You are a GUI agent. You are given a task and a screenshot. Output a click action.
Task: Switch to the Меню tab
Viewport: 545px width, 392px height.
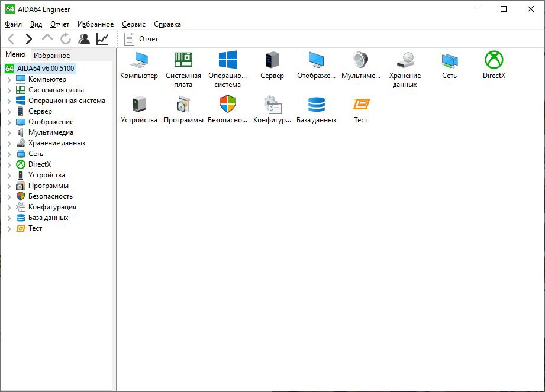pyautogui.click(x=15, y=54)
